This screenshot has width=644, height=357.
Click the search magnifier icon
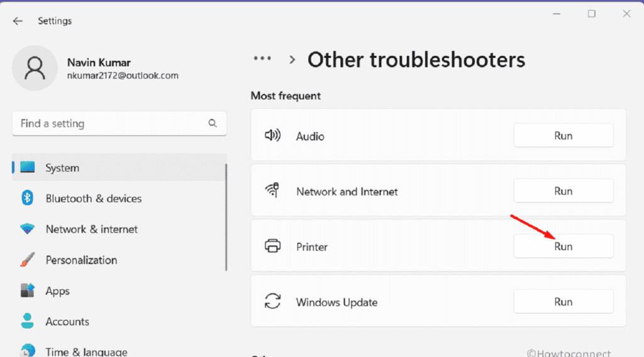coord(213,123)
